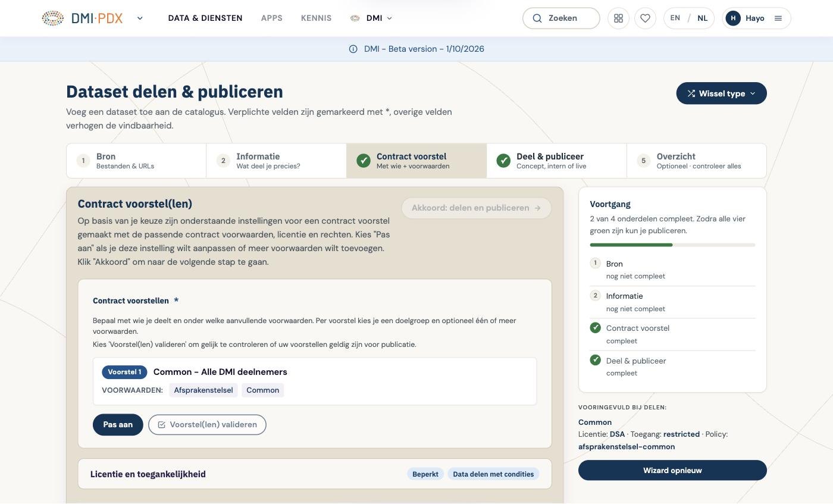
Task: Go to step 1 Bron tab
Action: [x=136, y=161]
